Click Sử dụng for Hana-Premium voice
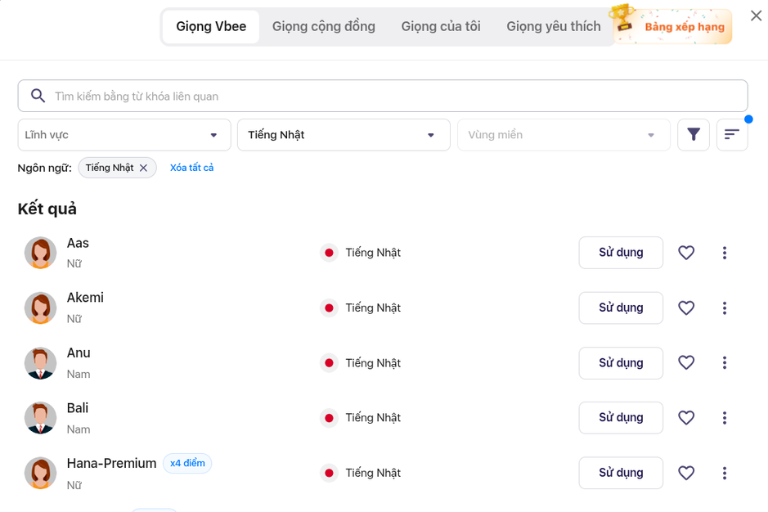Screen dimensions: 768x512 click(x=621, y=473)
